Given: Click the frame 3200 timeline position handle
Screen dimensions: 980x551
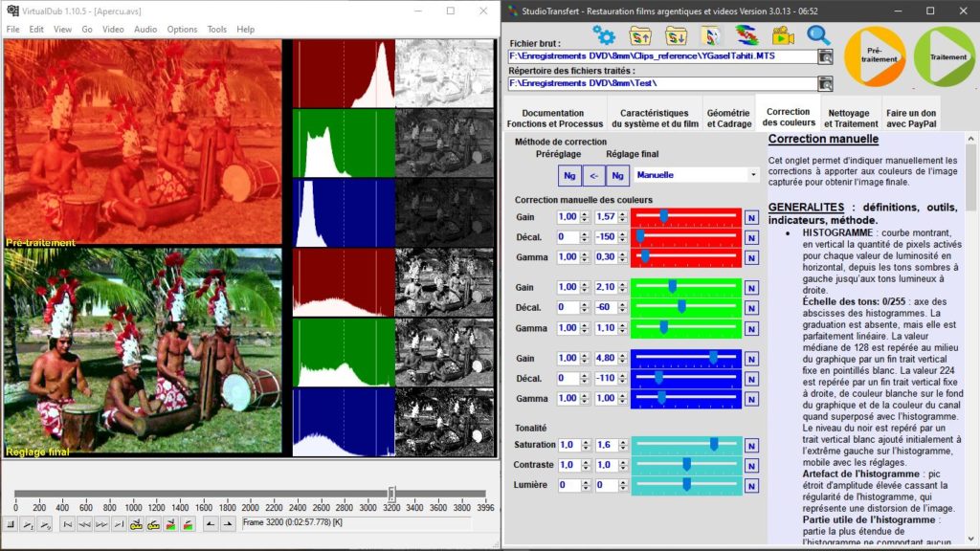Looking at the screenshot, I should (391, 493).
